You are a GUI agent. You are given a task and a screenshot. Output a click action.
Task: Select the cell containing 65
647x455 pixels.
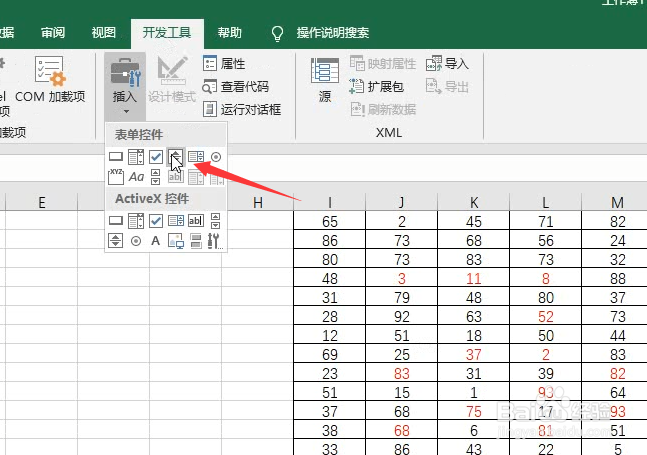pos(330,222)
